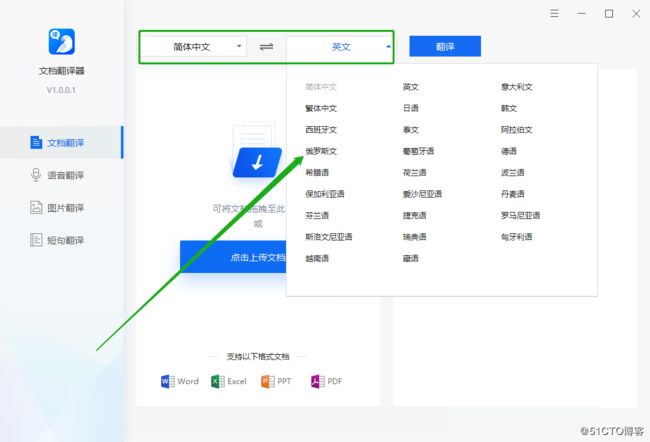Select 捷克语 language option

click(415, 216)
